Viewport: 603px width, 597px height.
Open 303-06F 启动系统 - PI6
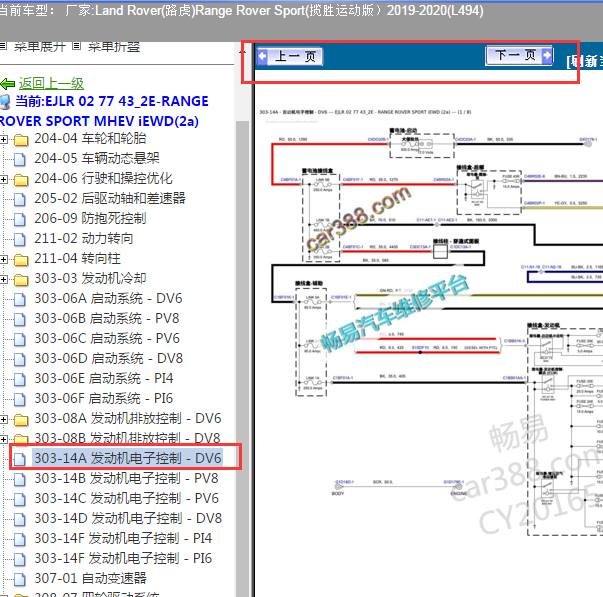[x=103, y=398]
